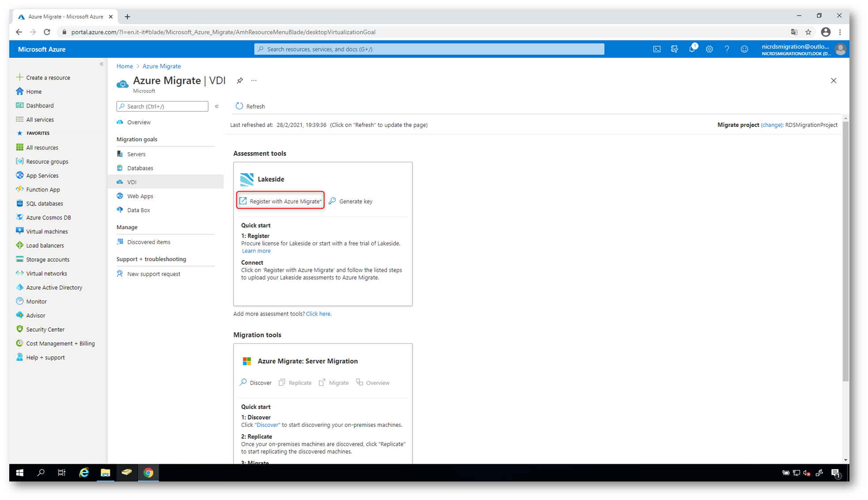Close the Azure Migrate blade
The height and width of the screenshot is (500, 868).
[834, 80]
